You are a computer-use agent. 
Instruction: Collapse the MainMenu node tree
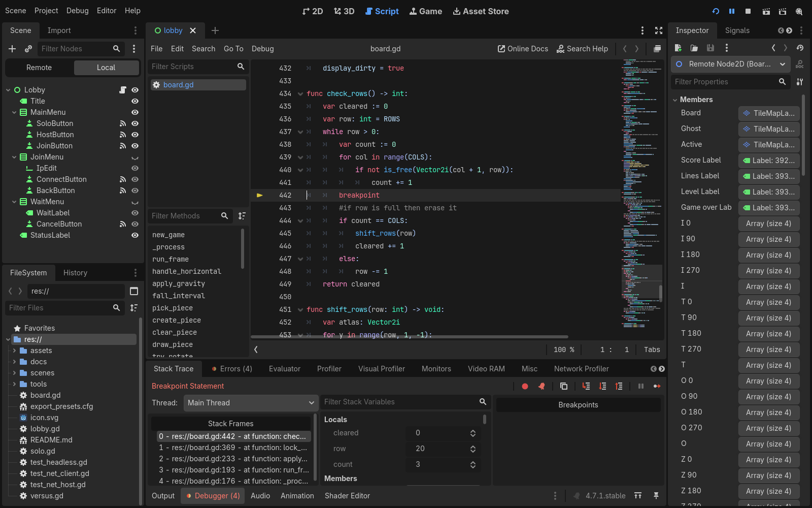(14, 112)
